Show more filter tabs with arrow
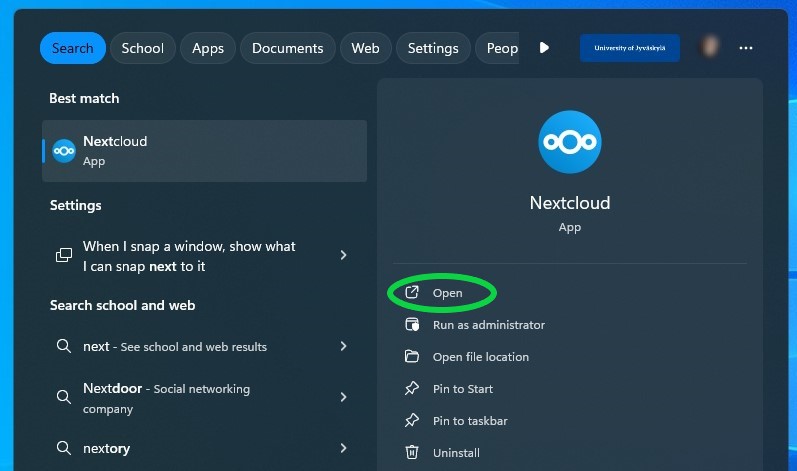797x471 pixels. click(x=544, y=48)
